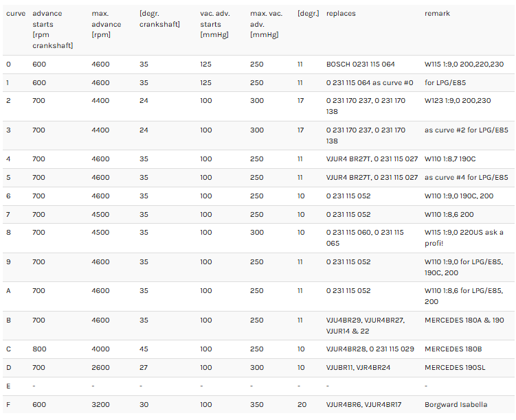Image resolution: width=516 pixels, height=420 pixels.
Task: Click 'as curve #2 for LPG/E85' text
Action: click(467, 130)
